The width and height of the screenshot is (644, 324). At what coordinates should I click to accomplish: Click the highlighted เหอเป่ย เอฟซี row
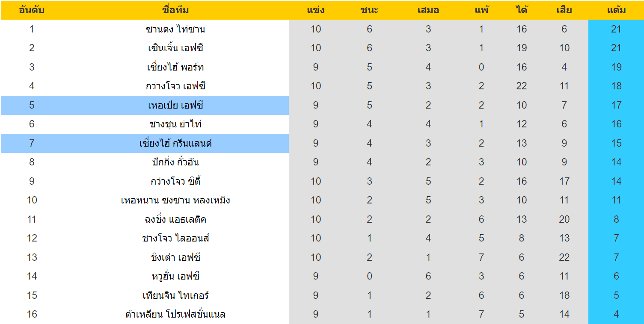(x=145, y=105)
